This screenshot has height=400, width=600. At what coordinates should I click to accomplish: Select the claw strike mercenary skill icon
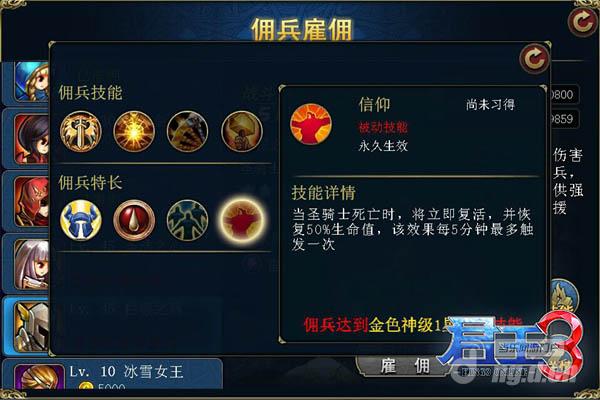click(188, 131)
